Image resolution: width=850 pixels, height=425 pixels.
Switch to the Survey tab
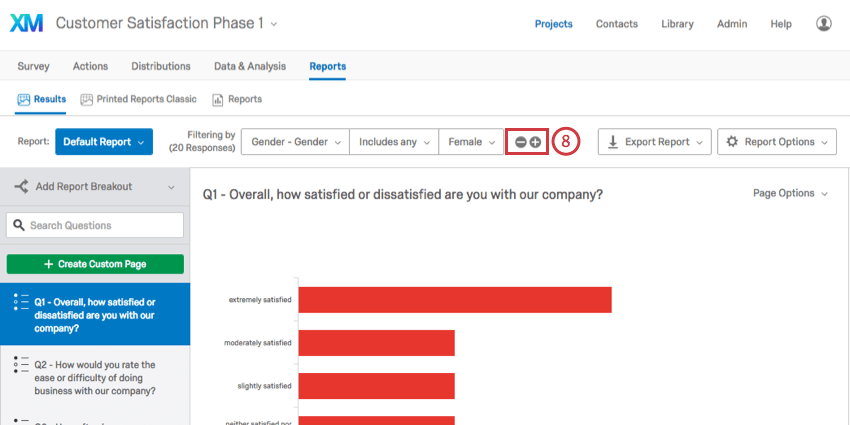(33, 66)
